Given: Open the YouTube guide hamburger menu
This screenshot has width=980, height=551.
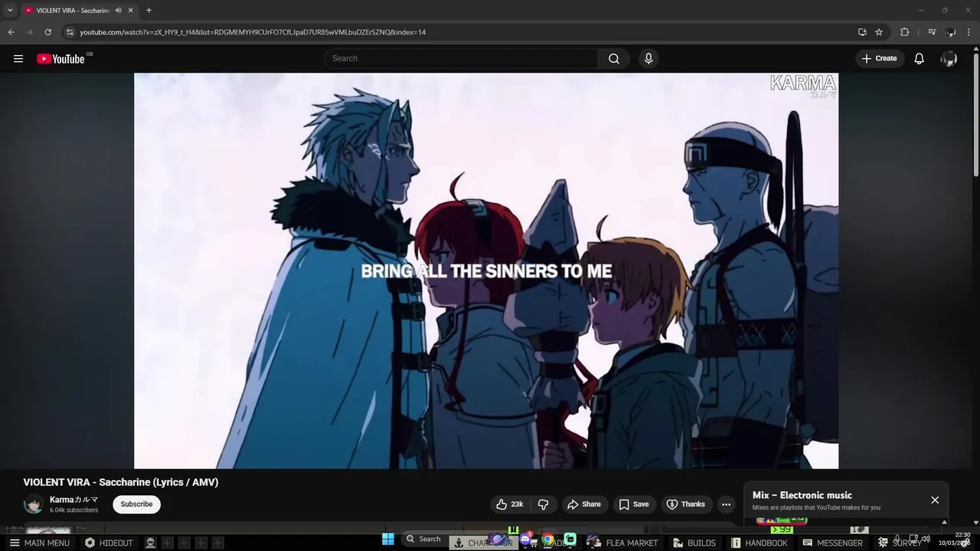Looking at the screenshot, I should point(18,59).
